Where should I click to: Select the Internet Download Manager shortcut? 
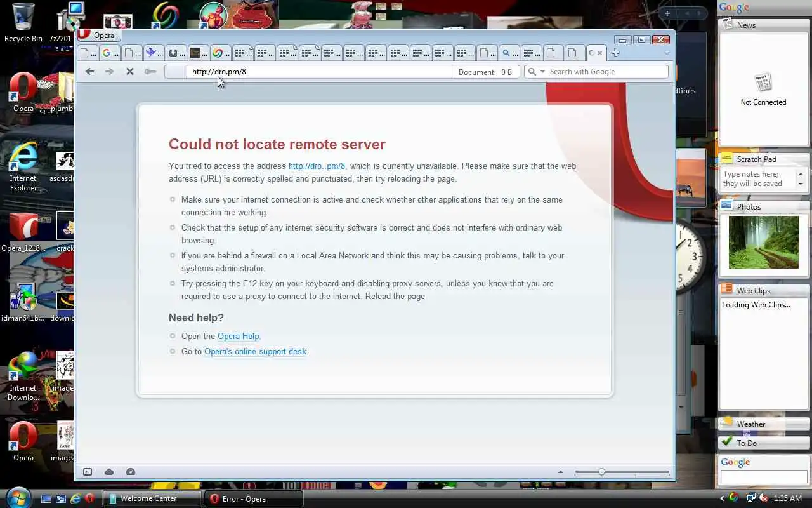tap(23, 376)
